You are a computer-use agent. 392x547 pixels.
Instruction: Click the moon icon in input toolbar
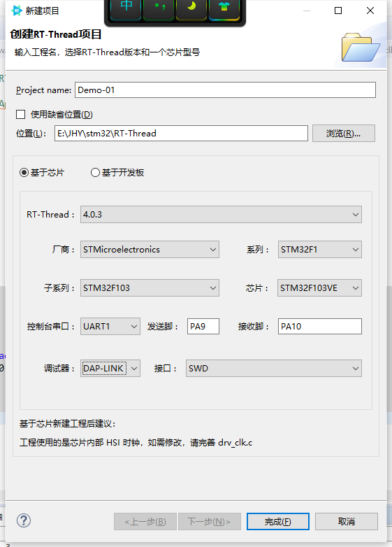click(191, 8)
